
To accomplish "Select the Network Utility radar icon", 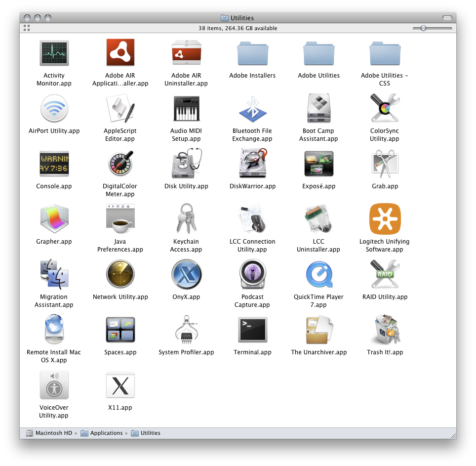I will pos(120,274).
